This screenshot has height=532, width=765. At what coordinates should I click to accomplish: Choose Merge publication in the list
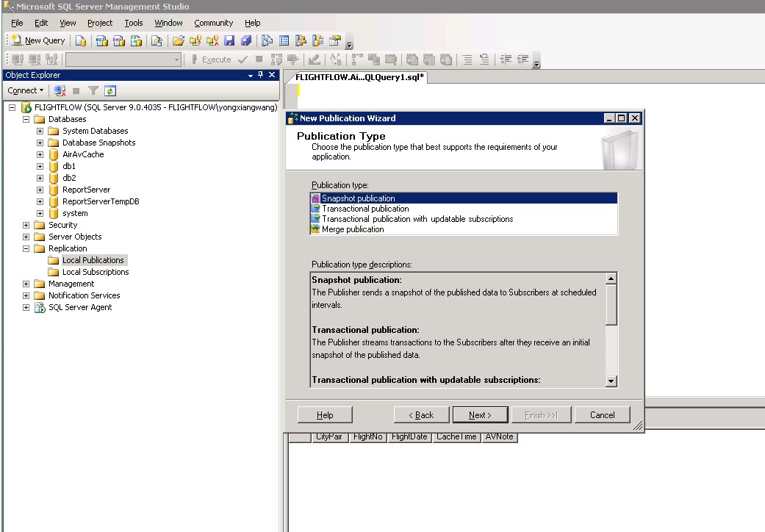(353, 229)
